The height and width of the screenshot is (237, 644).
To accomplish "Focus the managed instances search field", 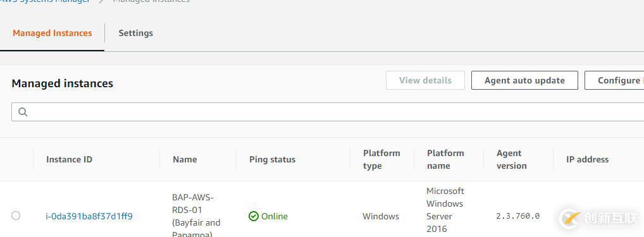I will tap(328, 112).
